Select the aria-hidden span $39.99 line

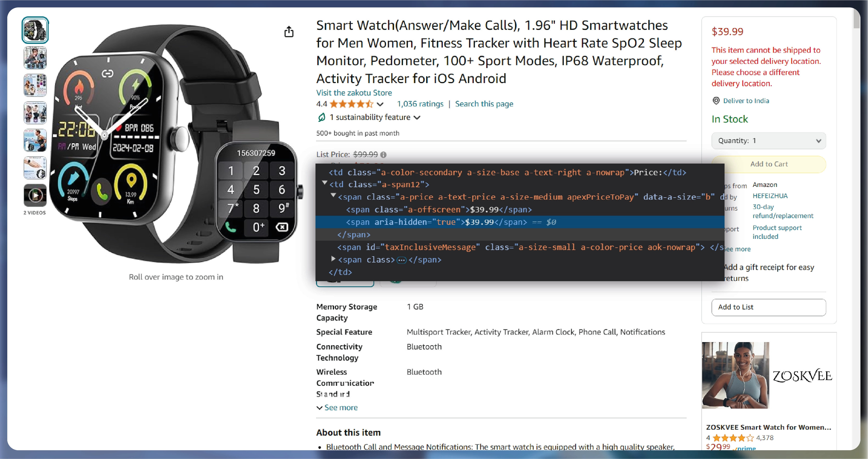[x=520, y=222]
